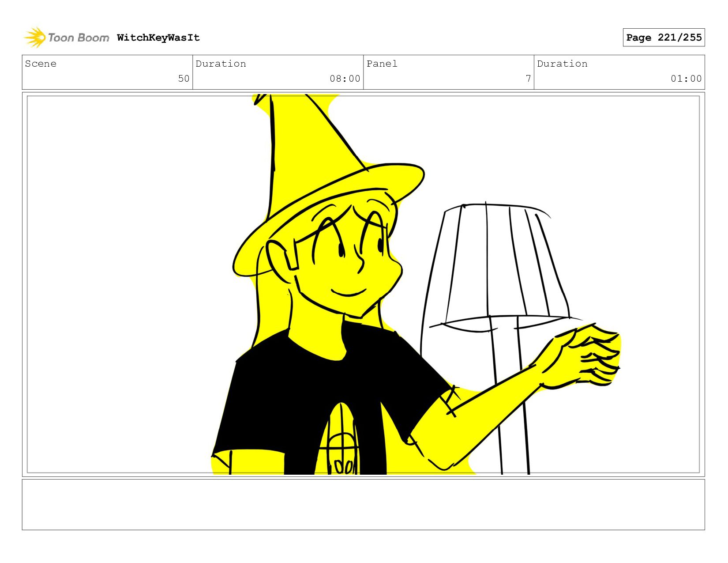Click the Toon Boom logo

point(66,38)
